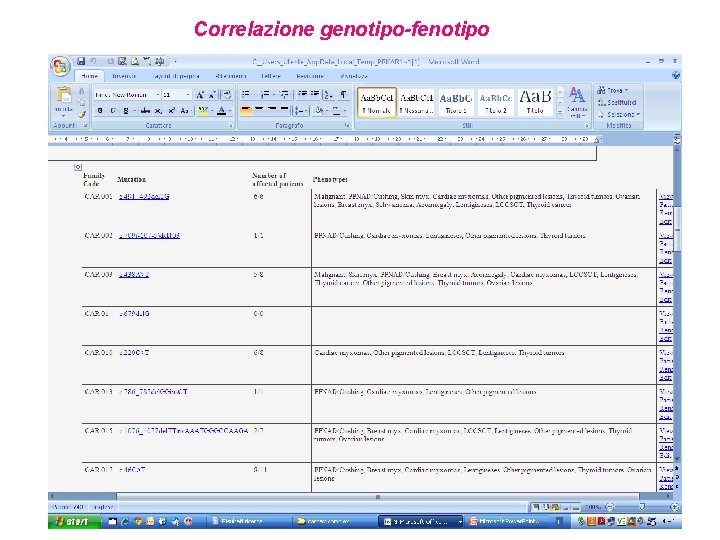This screenshot has height=540, width=720.
Task: Toggle Bold formatting
Action: [100, 111]
